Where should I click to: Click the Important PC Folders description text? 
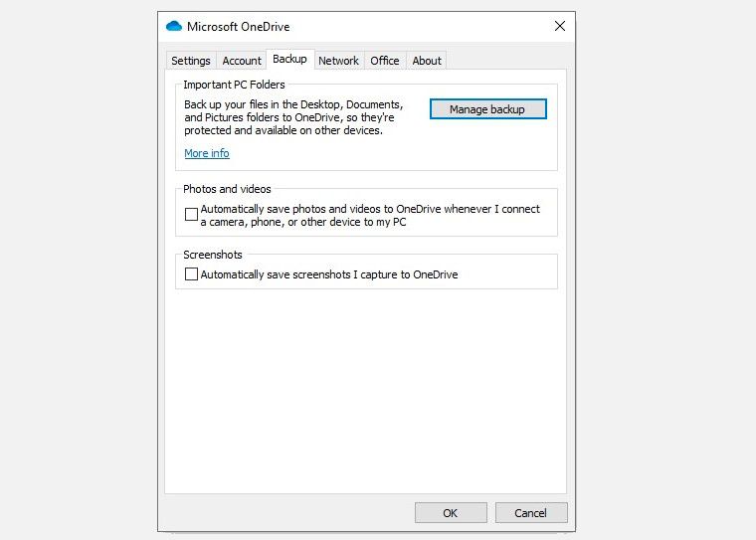point(293,117)
